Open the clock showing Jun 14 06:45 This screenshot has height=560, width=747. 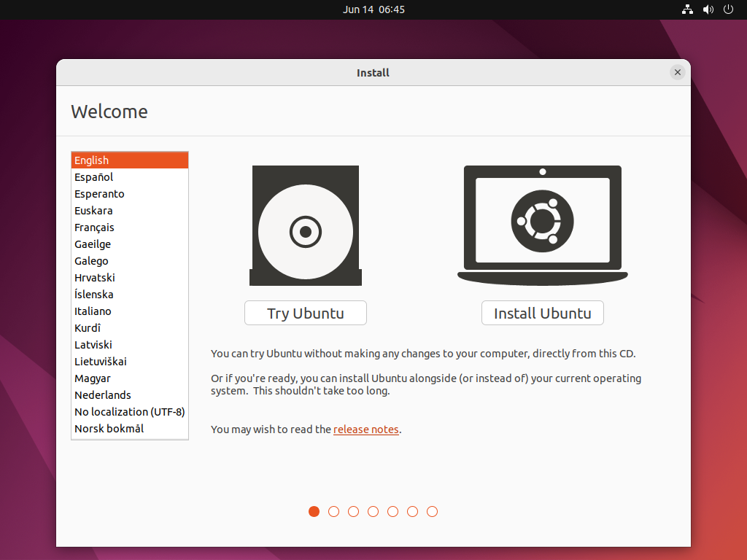pyautogui.click(x=373, y=9)
